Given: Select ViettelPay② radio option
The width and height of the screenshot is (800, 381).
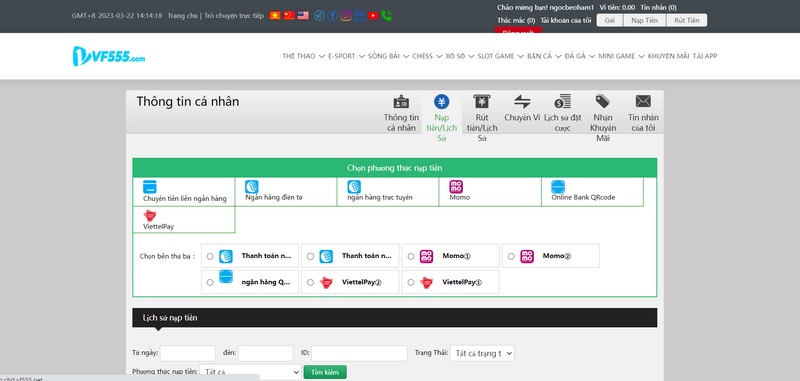Looking at the screenshot, I should [311, 282].
